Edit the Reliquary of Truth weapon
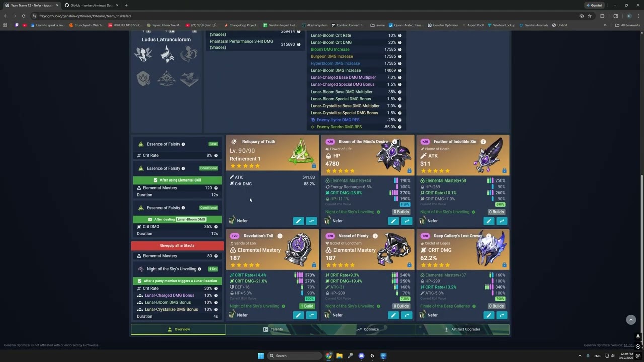Screen dimensions: 644x362 pyautogui.click(x=298, y=221)
